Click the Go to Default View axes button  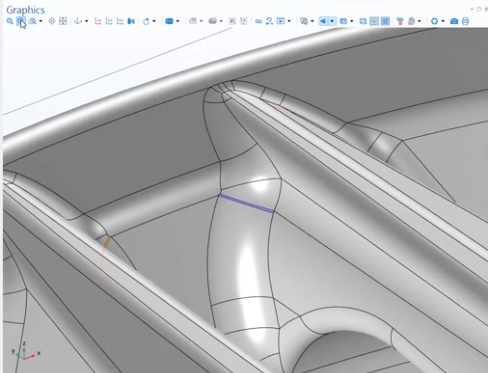pyautogui.click(x=78, y=21)
